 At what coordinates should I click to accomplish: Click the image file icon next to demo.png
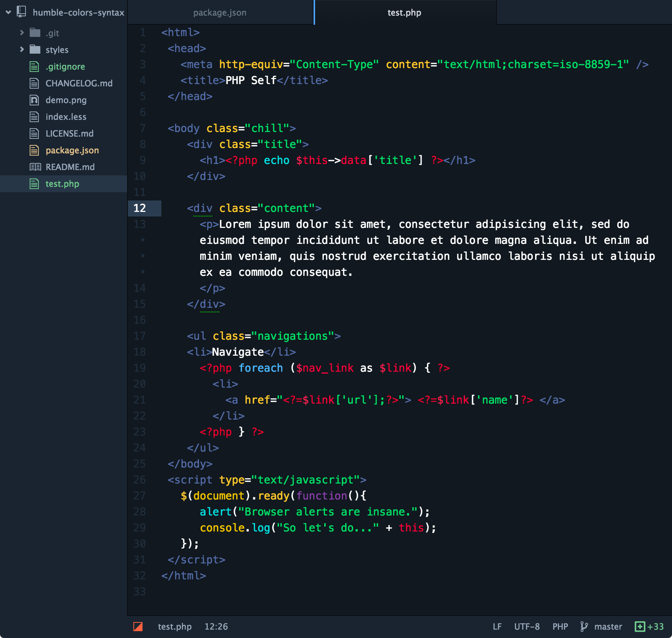point(34,100)
